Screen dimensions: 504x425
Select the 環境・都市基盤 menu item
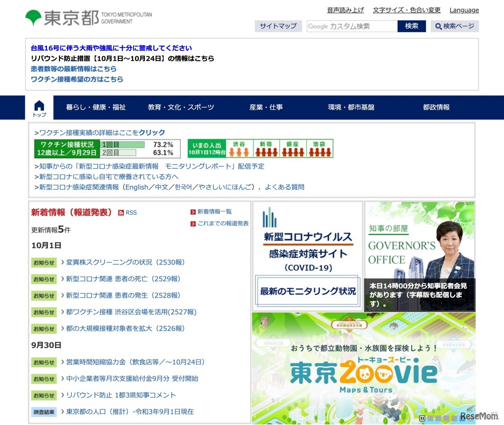(x=351, y=107)
